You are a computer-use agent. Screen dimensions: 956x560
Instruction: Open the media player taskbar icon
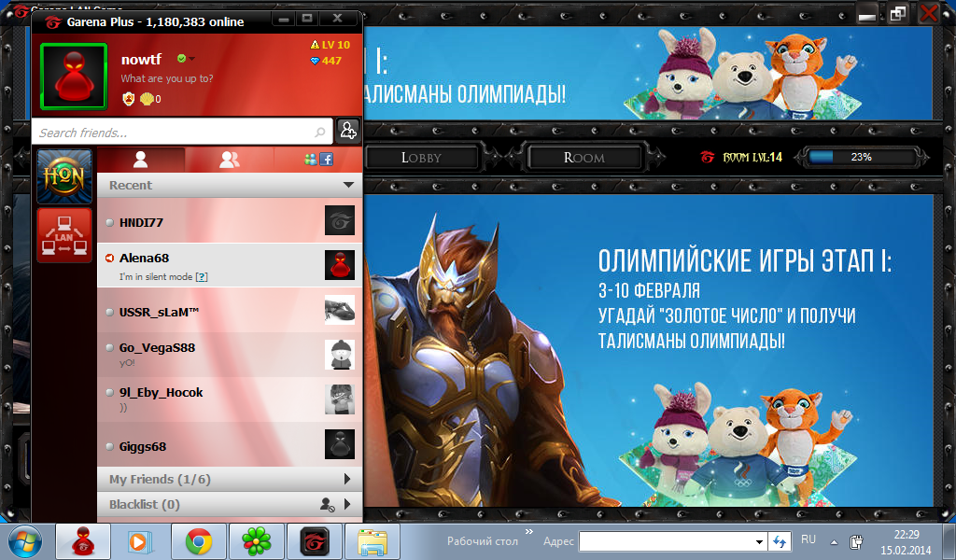tap(140, 541)
